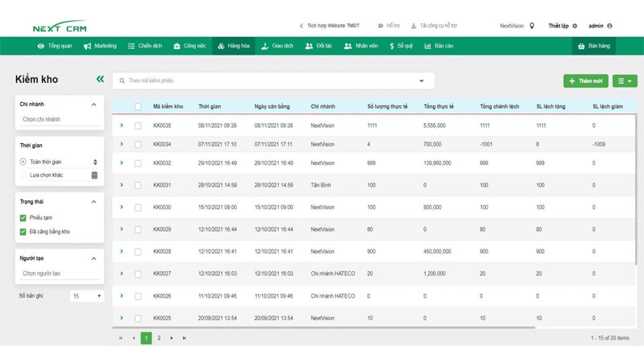Check the box for row KK0035
Image resolution: width=644 pixels, height=362 pixels.
tap(138, 126)
